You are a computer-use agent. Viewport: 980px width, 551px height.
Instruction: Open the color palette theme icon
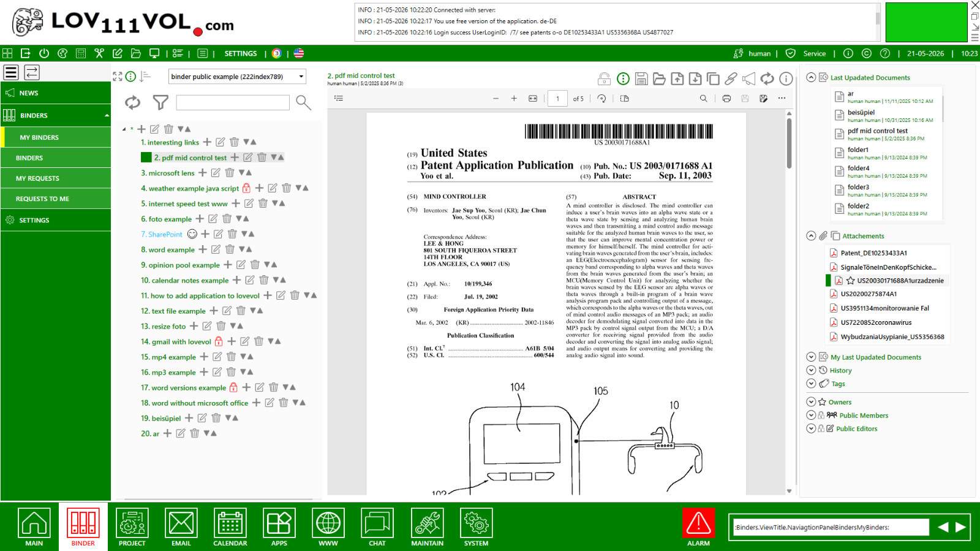62,53
